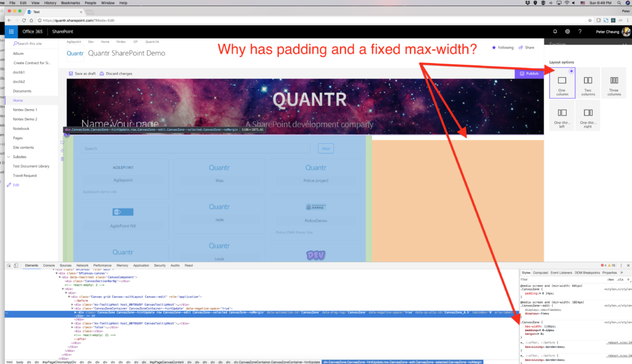
Task: Open the help question mark icon
Action: [580, 31]
